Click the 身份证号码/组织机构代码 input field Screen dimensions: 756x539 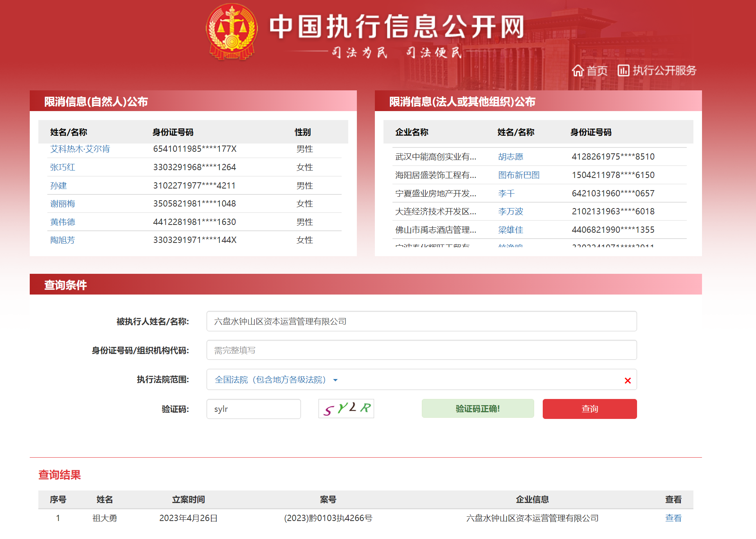421,350
